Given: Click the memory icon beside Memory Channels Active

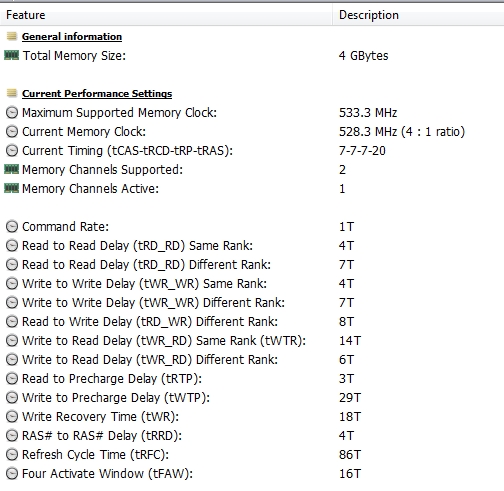Looking at the screenshot, I should (x=12, y=188).
